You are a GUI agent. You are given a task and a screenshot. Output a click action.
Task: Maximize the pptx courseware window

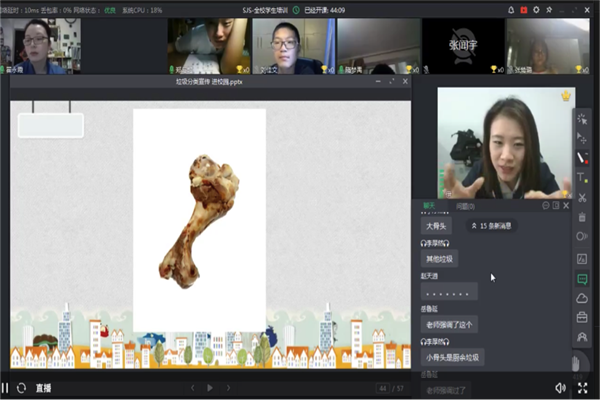(391, 81)
